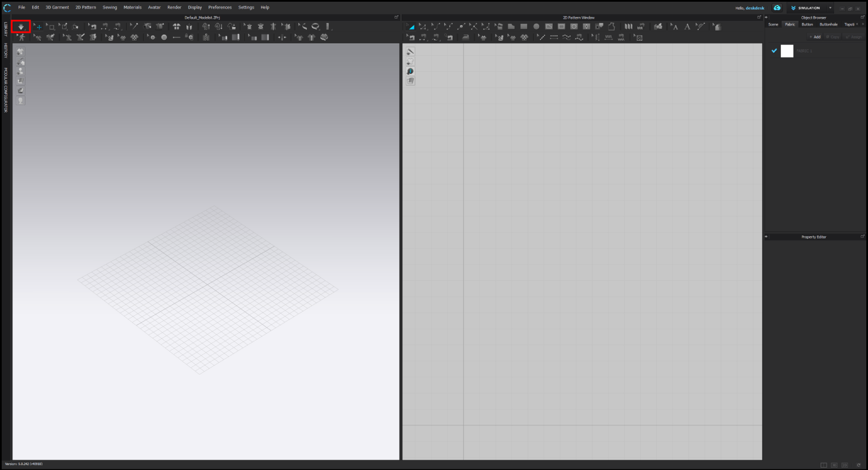The image size is (868, 470).
Task: Click the Simulate arrow tool in 3D toolbar
Action: 21,27
